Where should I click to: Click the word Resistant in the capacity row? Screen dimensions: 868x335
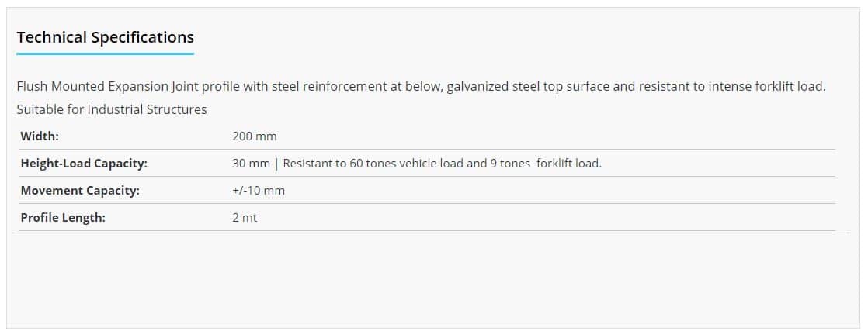click(308, 164)
